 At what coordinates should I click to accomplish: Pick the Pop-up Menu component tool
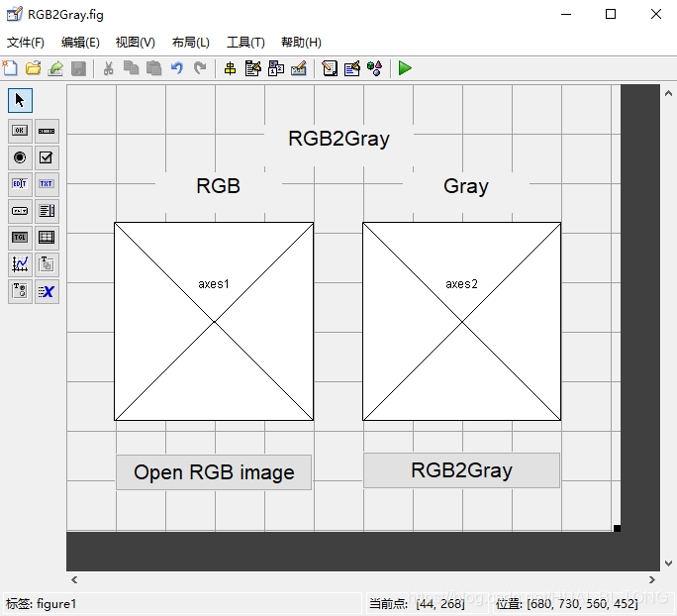coord(20,211)
